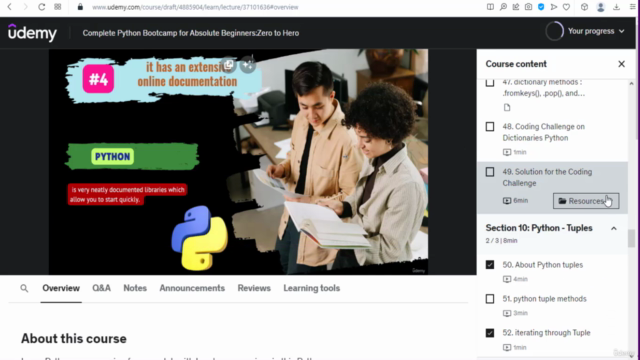Click the "About this course" heading
Viewport: 640px width, 360px height.
point(73,338)
